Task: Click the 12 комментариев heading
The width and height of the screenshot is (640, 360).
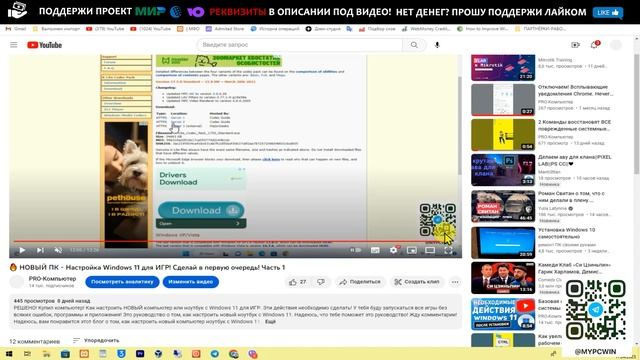Action: click(x=35, y=341)
